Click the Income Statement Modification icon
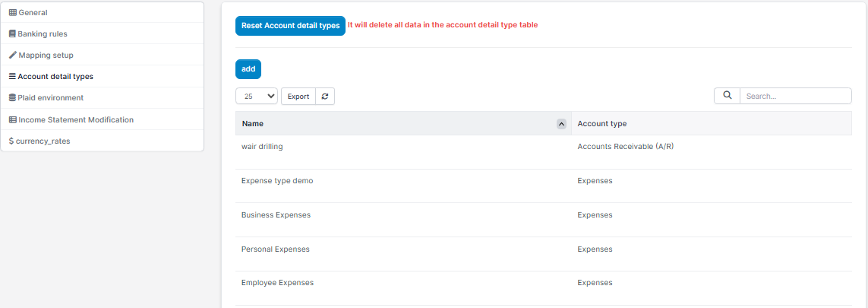 tap(12, 119)
